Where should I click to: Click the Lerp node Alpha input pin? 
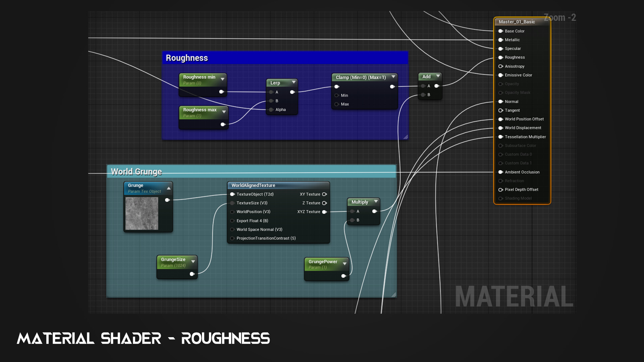(x=271, y=110)
